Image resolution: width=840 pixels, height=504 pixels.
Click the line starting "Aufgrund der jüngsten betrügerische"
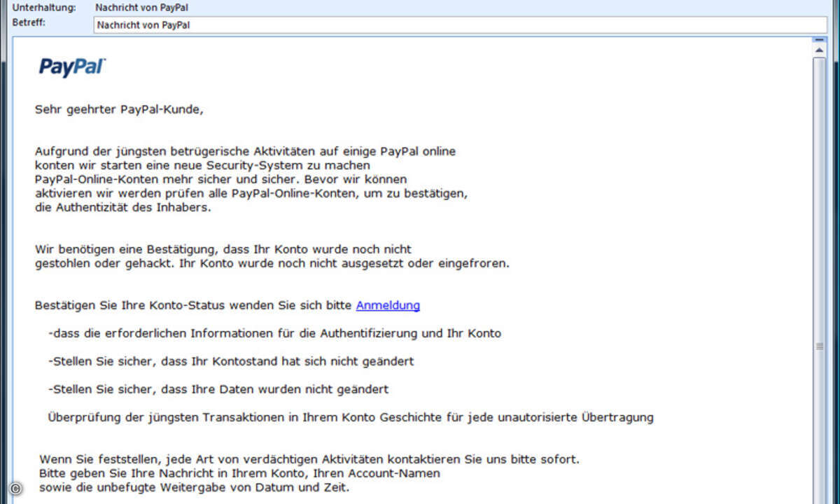coord(246,151)
